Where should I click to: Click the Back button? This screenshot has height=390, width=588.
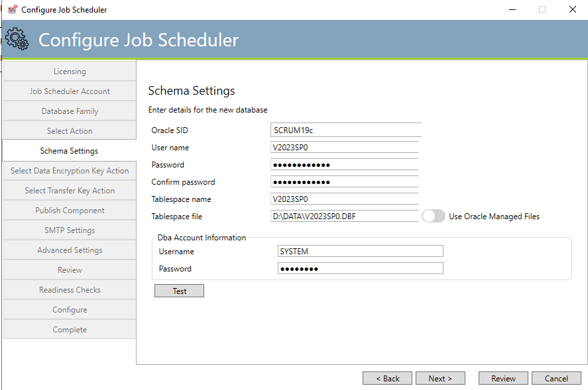(x=387, y=378)
